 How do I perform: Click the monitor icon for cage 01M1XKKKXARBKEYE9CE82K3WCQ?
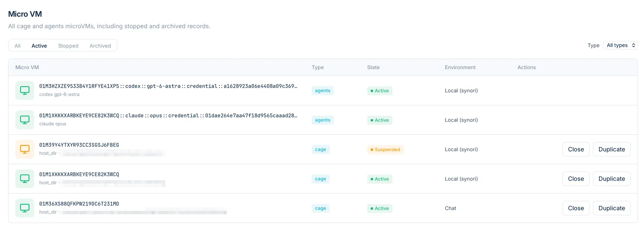click(25, 178)
